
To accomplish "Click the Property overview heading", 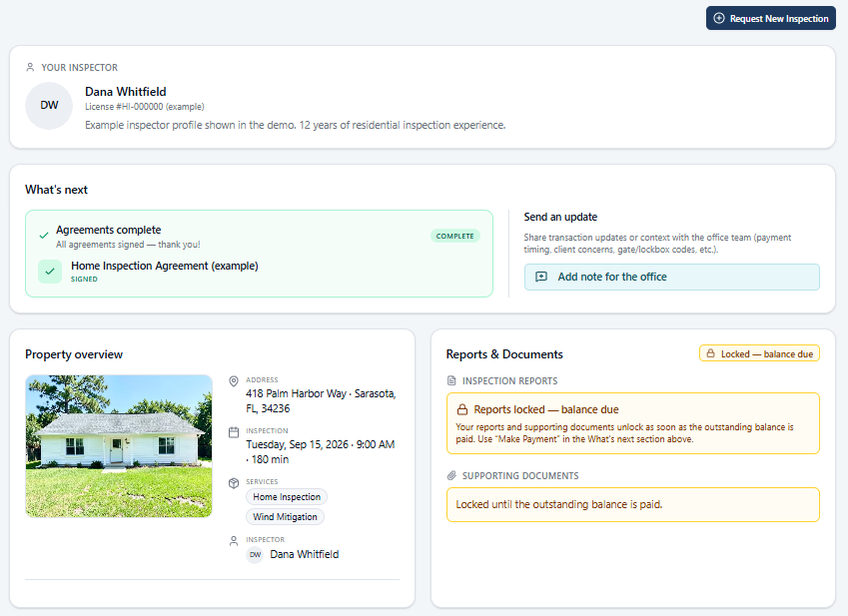I will 74,354.
